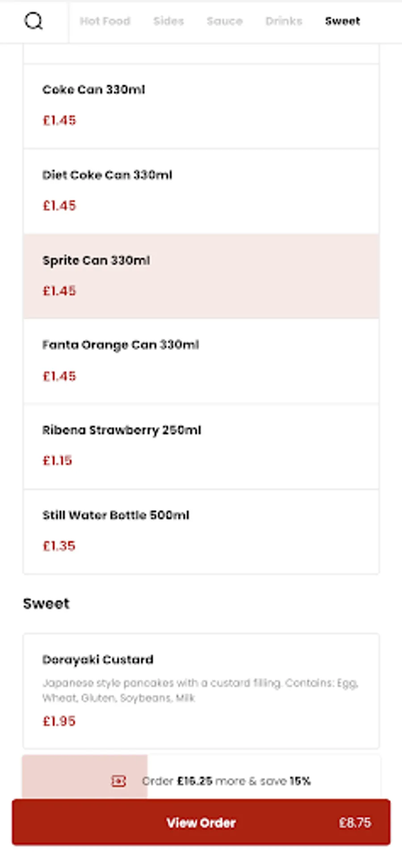Viewport: 402px width, 868px height.
Task: Select the highlighted Sprite Can 330ml
Action: [x=201, y=276]
